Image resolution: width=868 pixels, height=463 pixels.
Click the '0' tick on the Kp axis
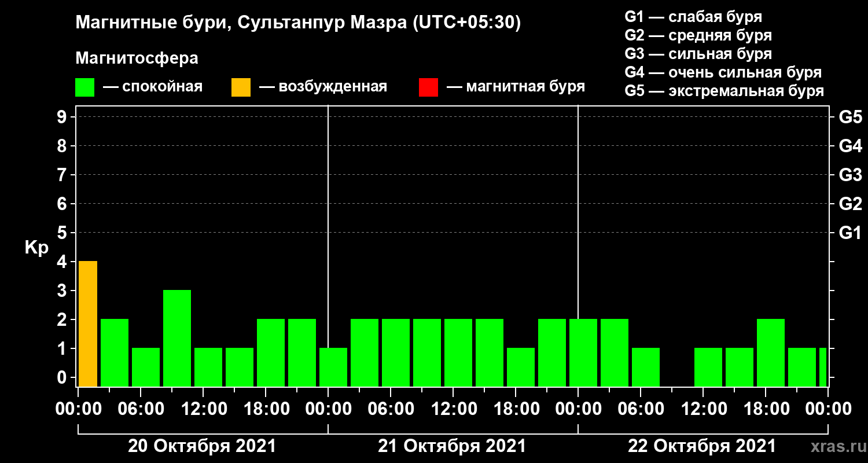[x=63, y=377]
